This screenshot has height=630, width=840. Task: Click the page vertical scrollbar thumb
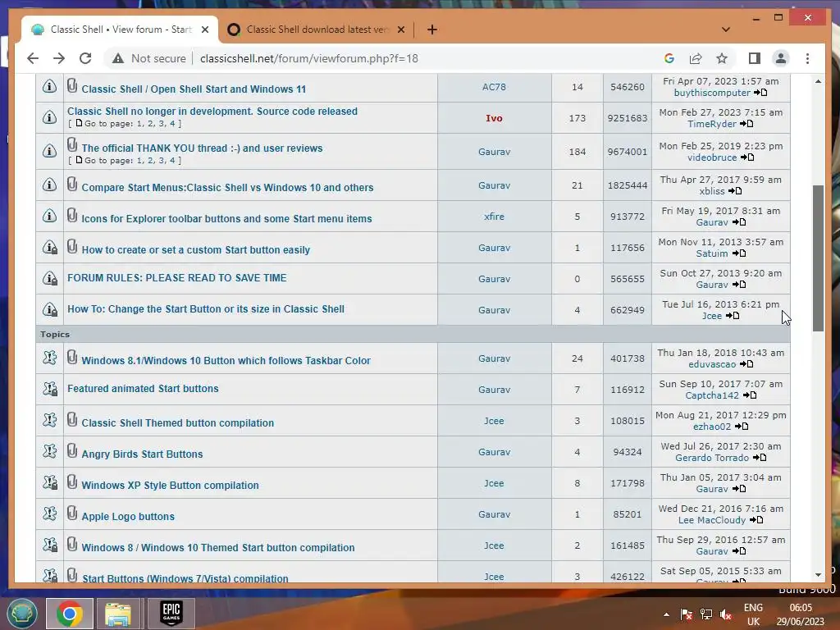tap(818, 258)
